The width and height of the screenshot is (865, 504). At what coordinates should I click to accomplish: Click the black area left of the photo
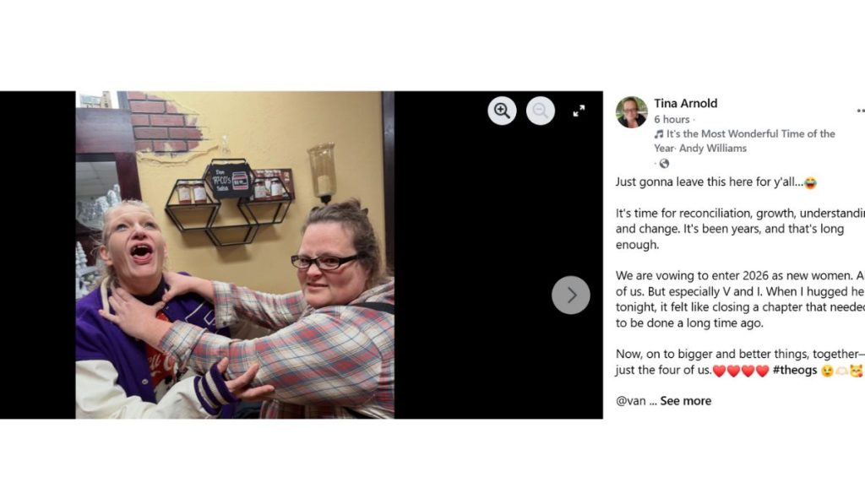coord(37,255)
